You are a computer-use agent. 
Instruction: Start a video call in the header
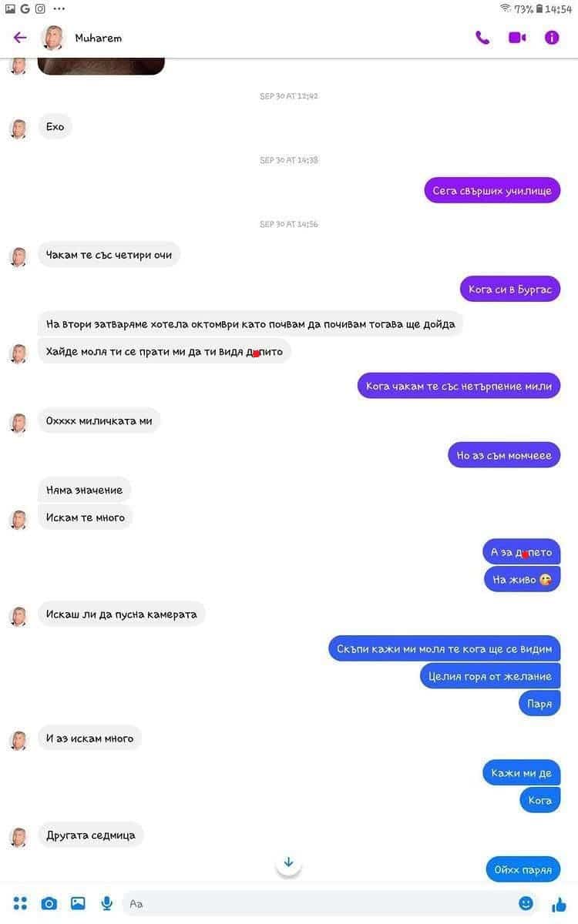(517, 38)
